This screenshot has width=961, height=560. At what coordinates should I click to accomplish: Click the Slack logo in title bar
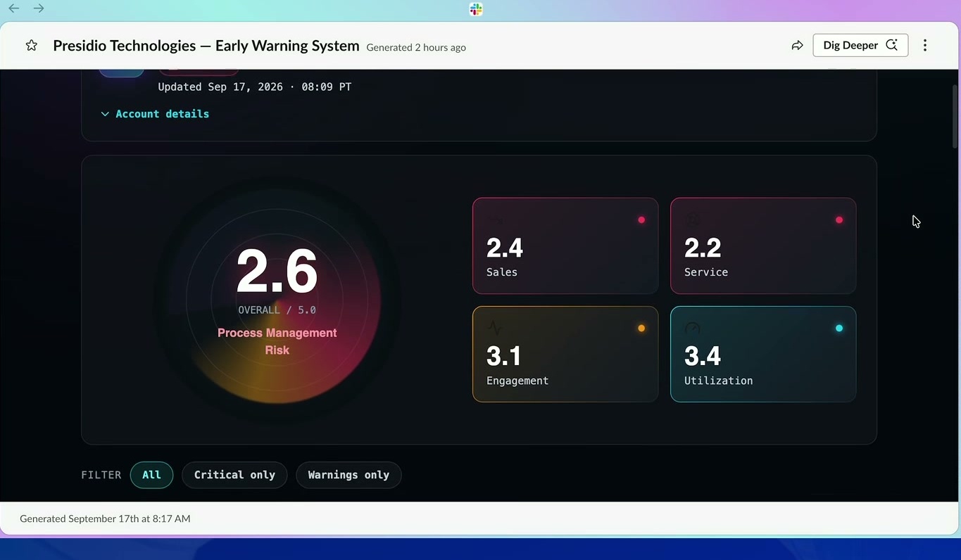(476, 9)
